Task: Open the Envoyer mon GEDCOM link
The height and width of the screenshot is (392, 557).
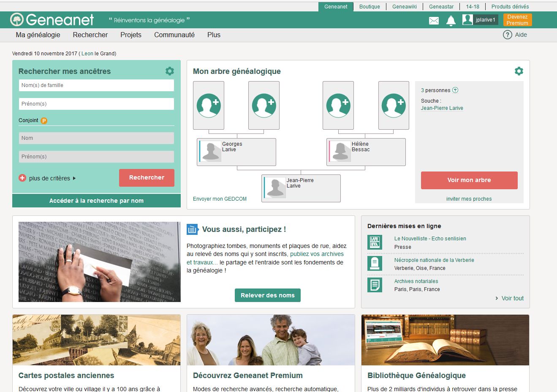Action: tap(220, 199)
